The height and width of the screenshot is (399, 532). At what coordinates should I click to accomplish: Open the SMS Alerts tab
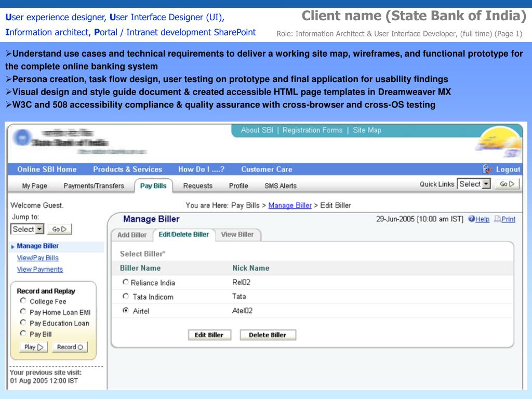[281, 186]
